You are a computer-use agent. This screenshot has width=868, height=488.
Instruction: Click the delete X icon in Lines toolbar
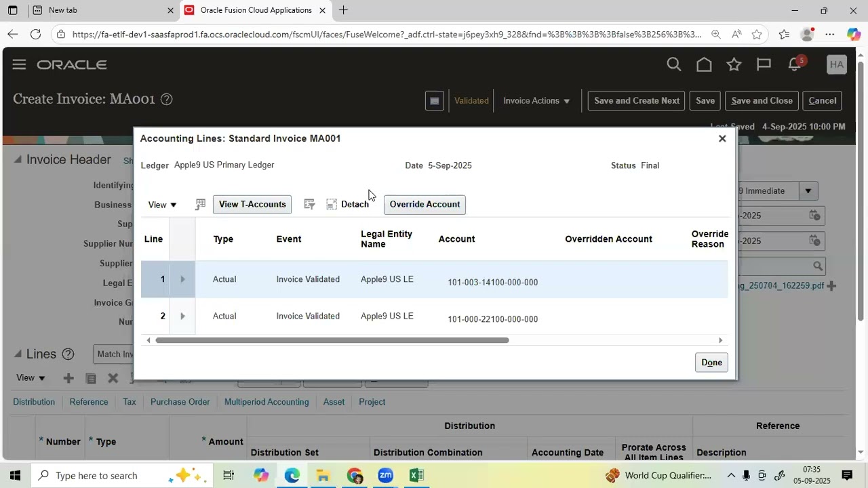[113, 378]
